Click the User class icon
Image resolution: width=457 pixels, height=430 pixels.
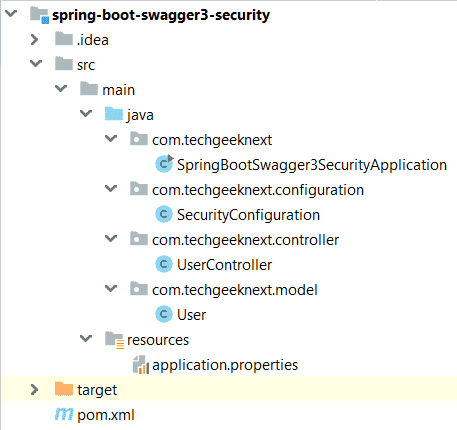click(164, 314)
